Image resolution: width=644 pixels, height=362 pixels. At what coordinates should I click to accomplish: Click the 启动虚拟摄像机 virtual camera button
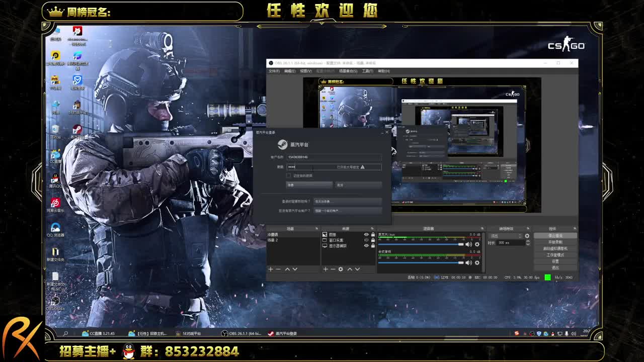(555, 248)
